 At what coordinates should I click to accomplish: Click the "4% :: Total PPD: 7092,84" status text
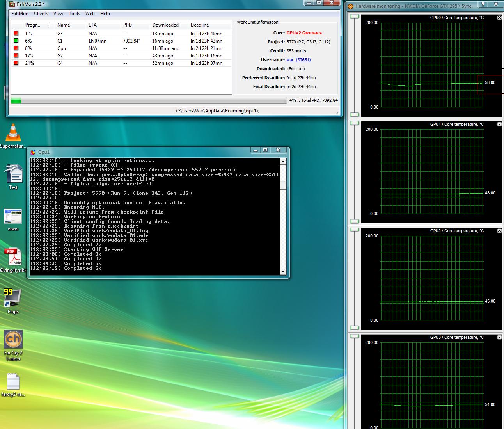click(314, 100)
